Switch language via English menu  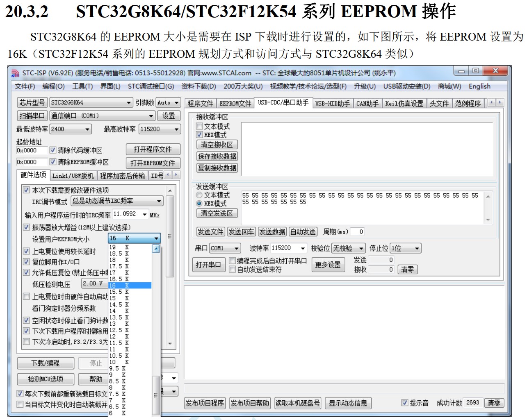tap(479, 86)
